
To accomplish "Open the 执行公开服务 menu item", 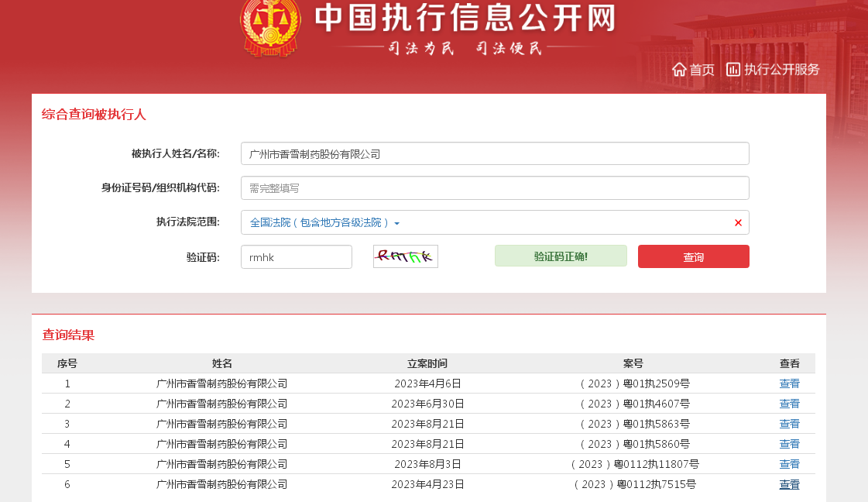I will pyautogui.click(x=781, y=70).
